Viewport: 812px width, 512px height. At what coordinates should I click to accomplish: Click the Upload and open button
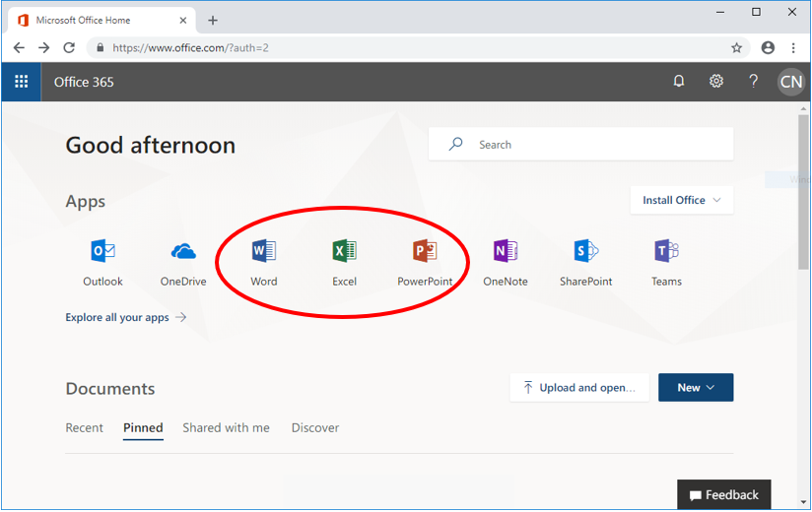(579, 387)
